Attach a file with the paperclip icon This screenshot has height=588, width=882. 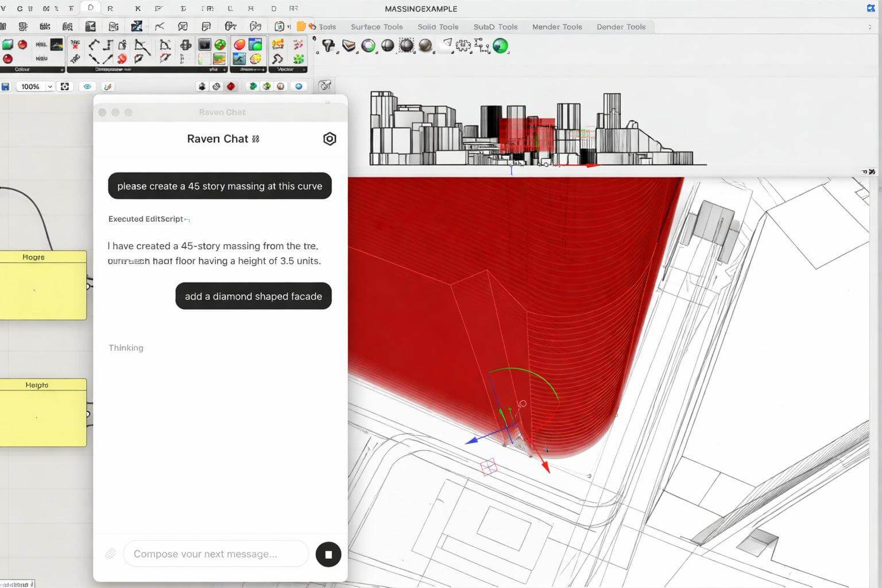pyautogui.click(x=110, y=554)
